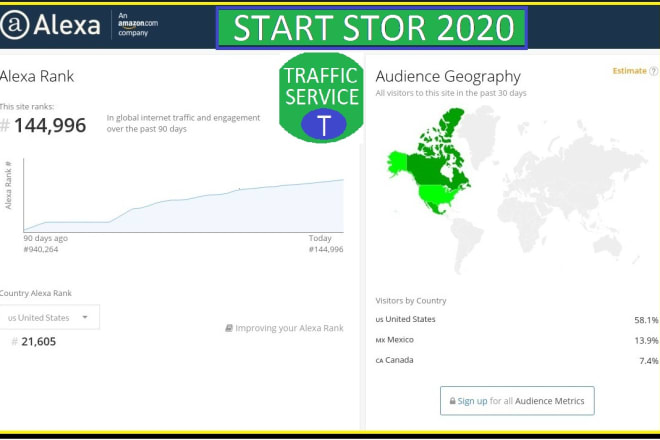Click the Audience Geography heading
Screen dimensions: 660x440
(448, 77)
